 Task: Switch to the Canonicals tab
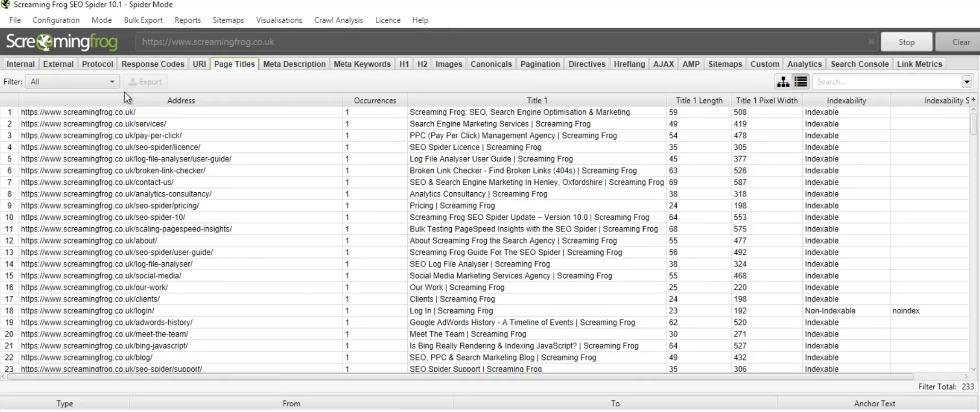(x=491, y=64)
